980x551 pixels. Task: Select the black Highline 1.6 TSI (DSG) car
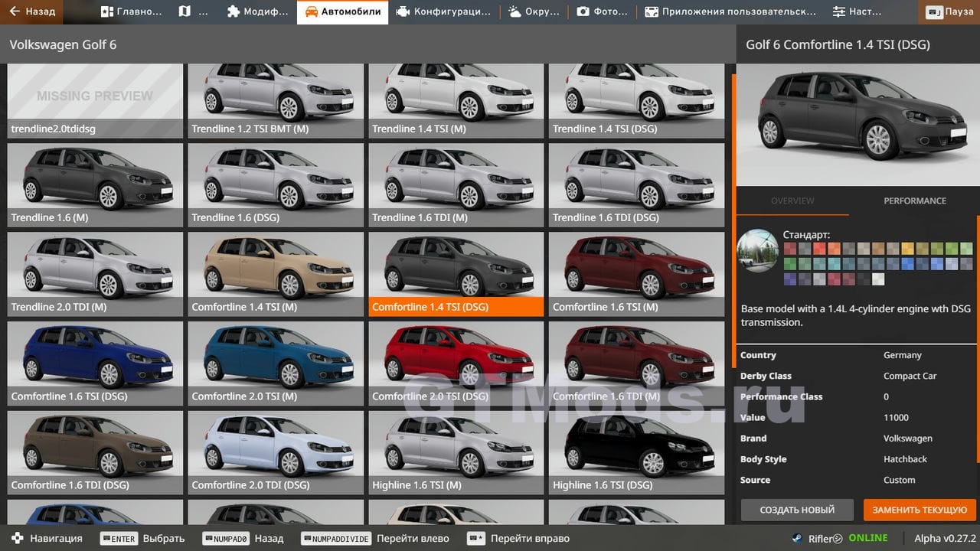tap(636, 452)
